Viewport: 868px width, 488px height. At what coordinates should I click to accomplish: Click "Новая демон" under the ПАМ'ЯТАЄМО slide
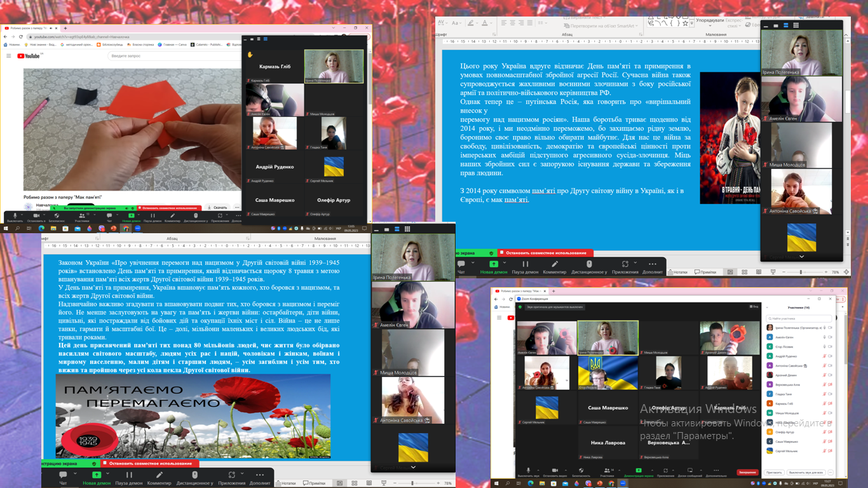pyautogui.click(x=96, y=477)
